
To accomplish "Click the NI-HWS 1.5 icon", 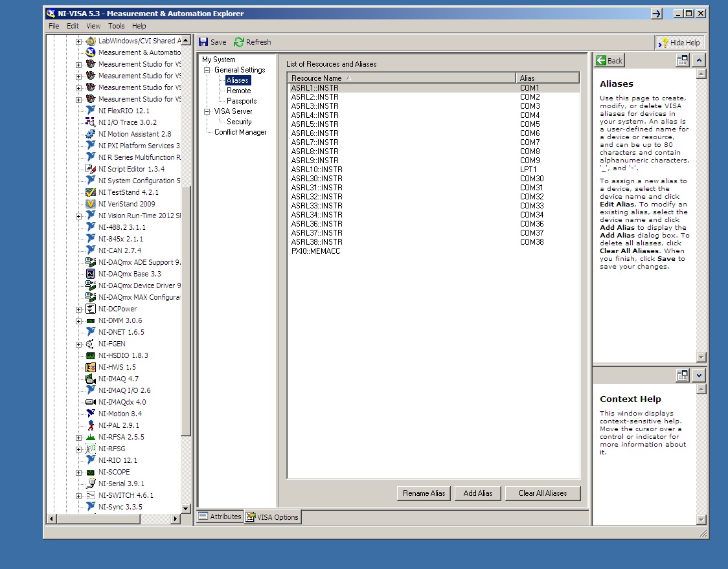I will point(91,367).
